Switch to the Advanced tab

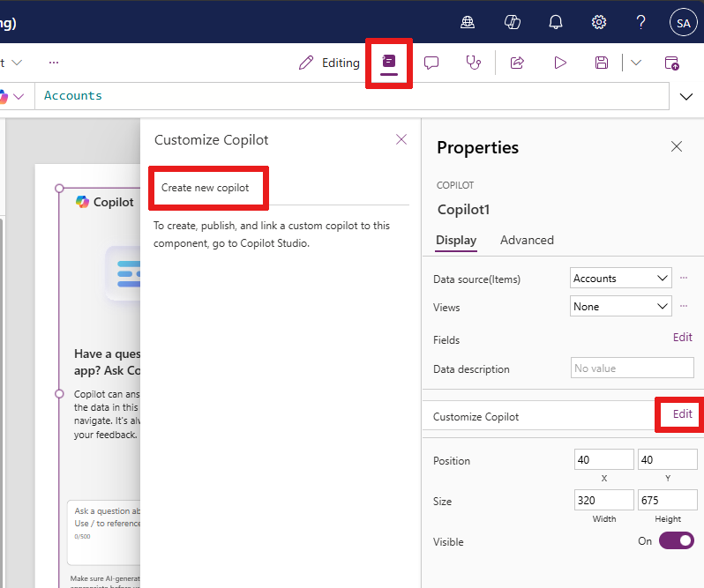pyautogui.click(x=527, y=240)
